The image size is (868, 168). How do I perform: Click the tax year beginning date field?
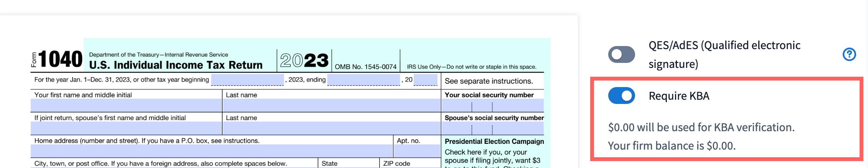[247, 80]
